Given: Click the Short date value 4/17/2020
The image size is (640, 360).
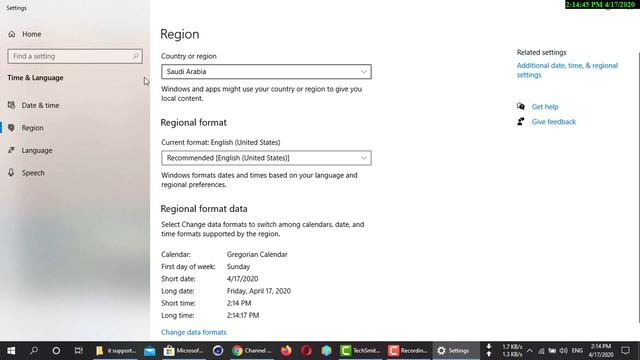Looking at the screenshot, I should tap(242, 279).
